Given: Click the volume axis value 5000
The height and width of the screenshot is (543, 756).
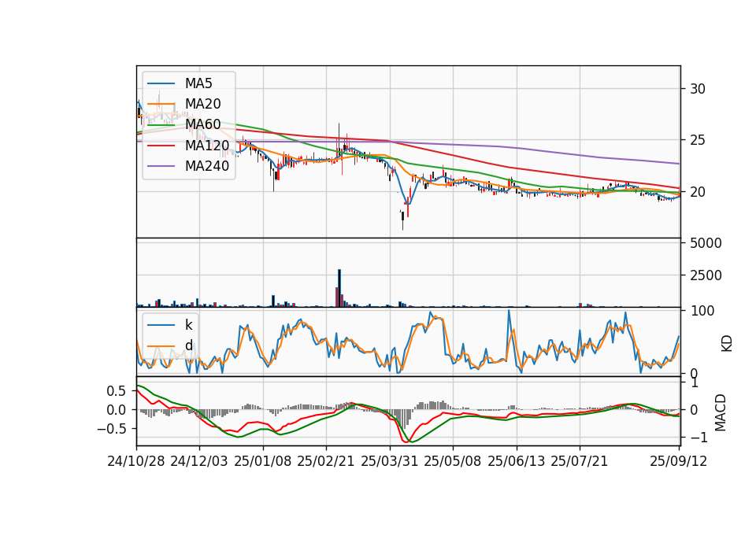Looking at the screenshot, I should click(706, 243).
